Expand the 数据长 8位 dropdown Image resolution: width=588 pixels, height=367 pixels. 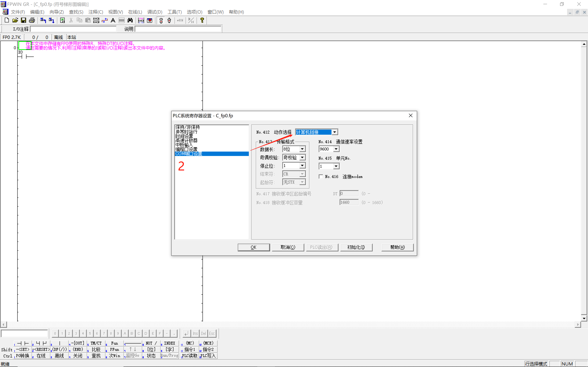(x=302, y=149)
